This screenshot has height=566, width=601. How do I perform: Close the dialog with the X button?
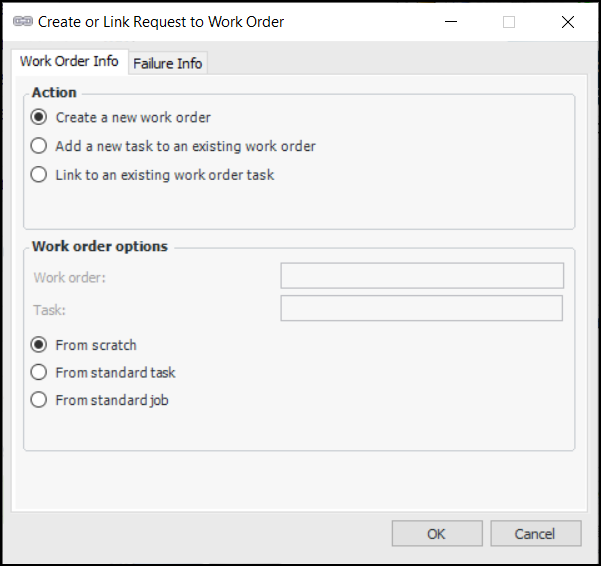point(567,22)
